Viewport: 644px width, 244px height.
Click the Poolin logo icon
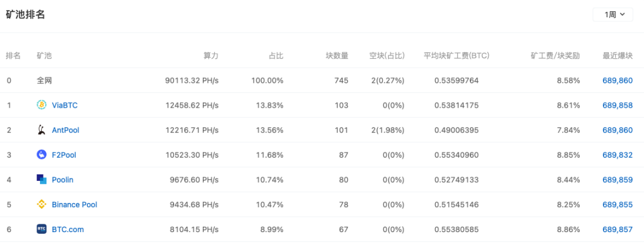[42, 180]
